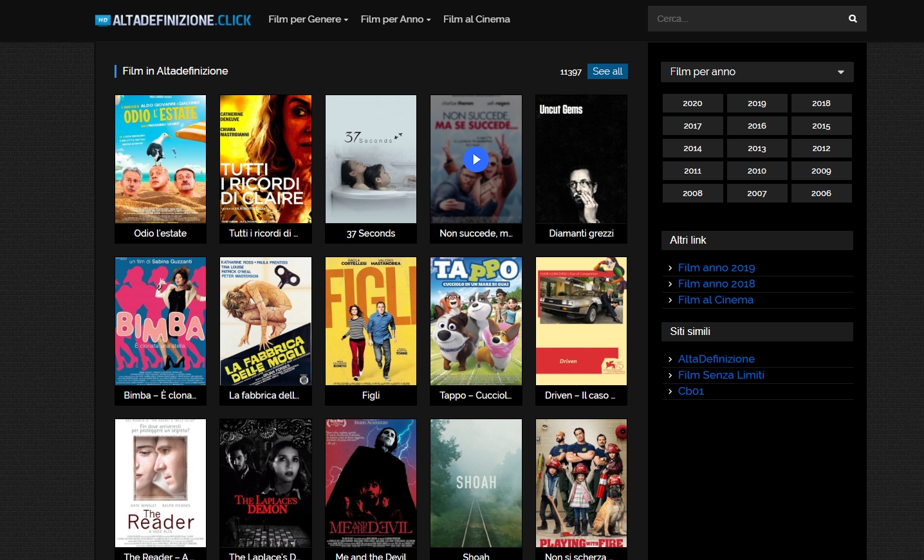Visit the Cb01 link
Screen dimensions: 924x560
click(x=691, y=392)
